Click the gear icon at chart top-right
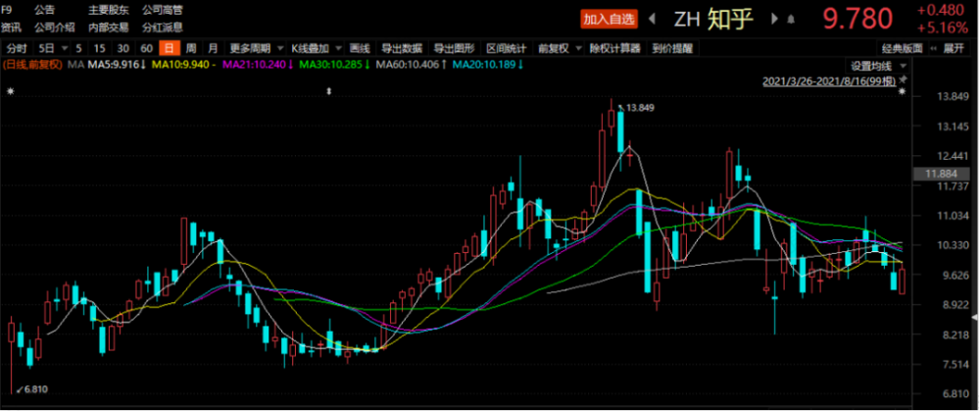 click(902, 92)
